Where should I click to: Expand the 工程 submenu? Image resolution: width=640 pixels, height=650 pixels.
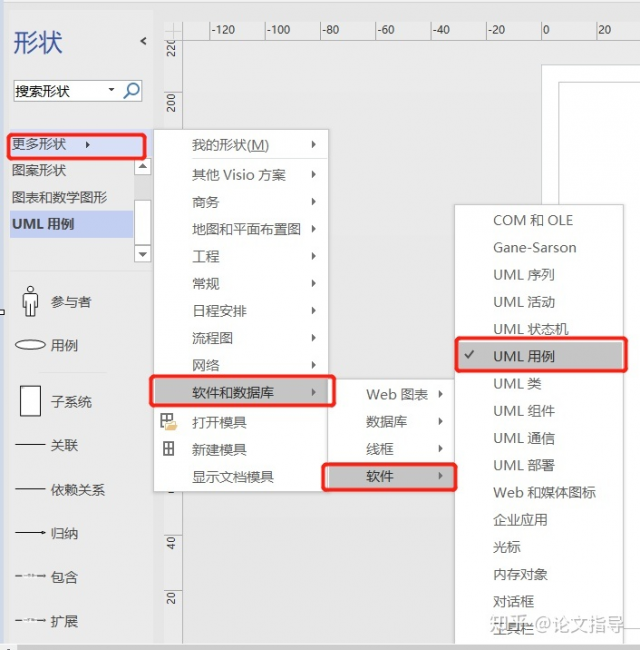pyautogui.click(x=241, y=256)
